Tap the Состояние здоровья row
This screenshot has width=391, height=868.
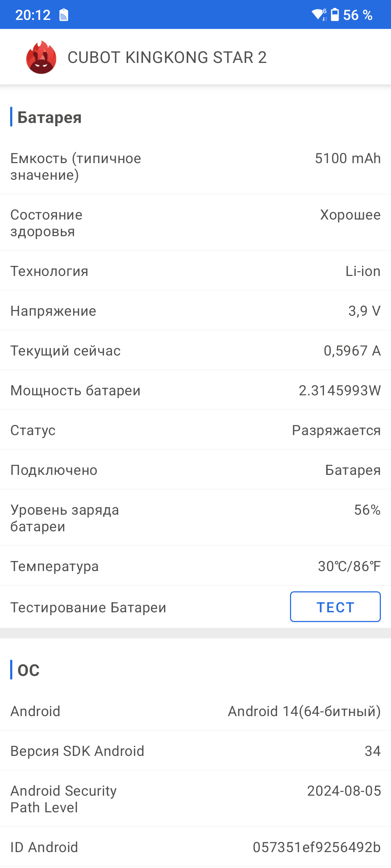pyautogui.click(x=195, y=223)
